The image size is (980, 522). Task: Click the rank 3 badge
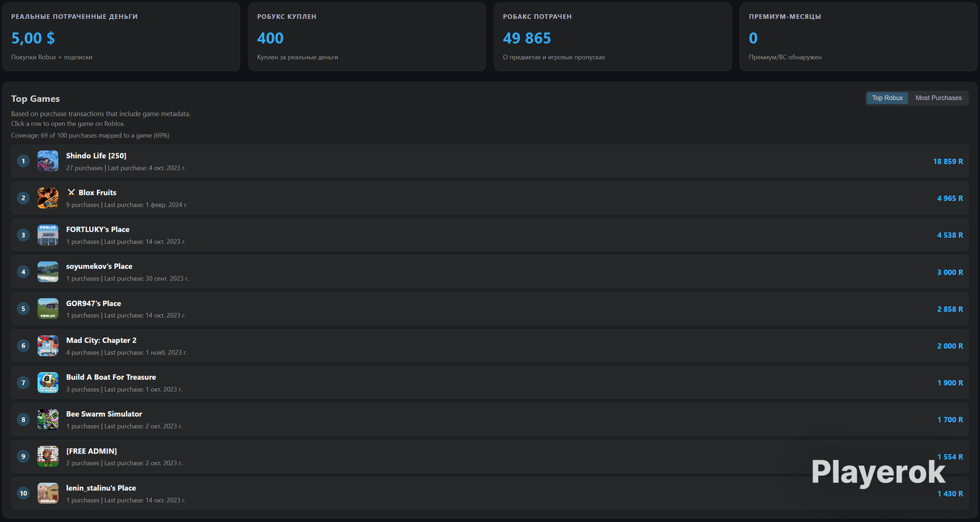[x=23, y=235]
